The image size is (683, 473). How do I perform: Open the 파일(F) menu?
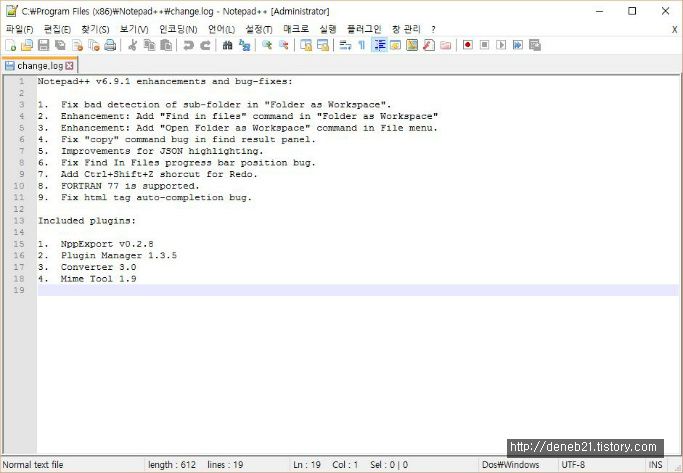pos(19,29)
